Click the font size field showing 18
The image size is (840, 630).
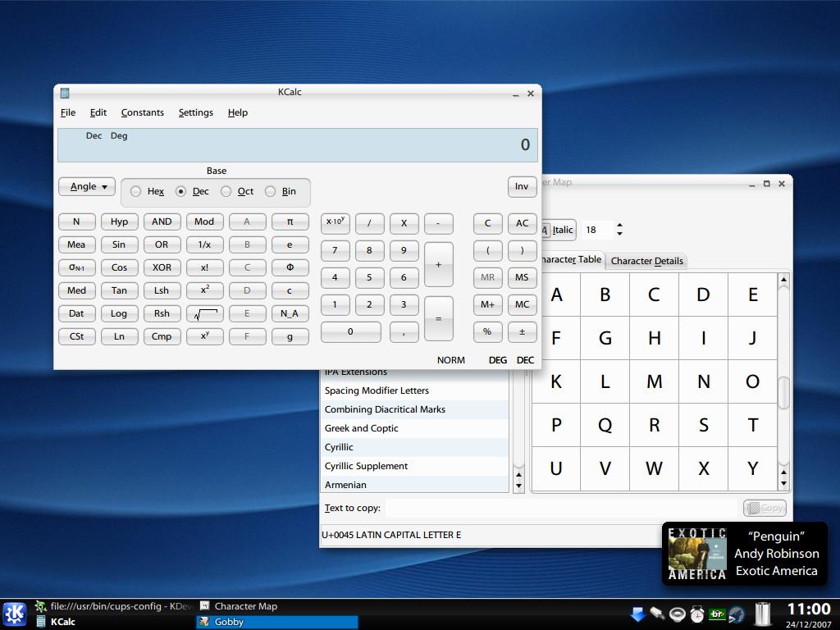598,230
